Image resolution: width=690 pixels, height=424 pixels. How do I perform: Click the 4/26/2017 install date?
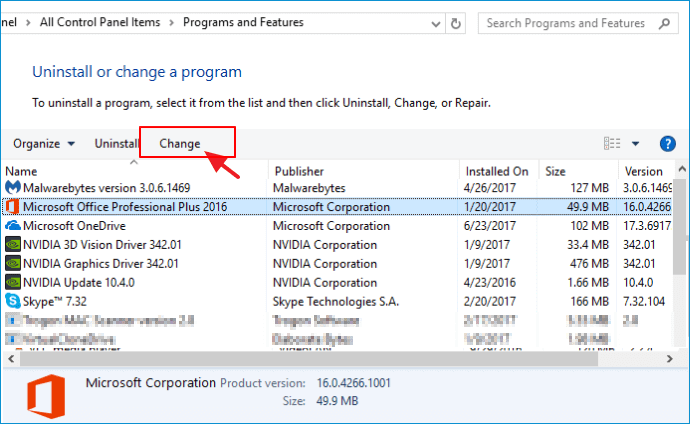[489, 188]
